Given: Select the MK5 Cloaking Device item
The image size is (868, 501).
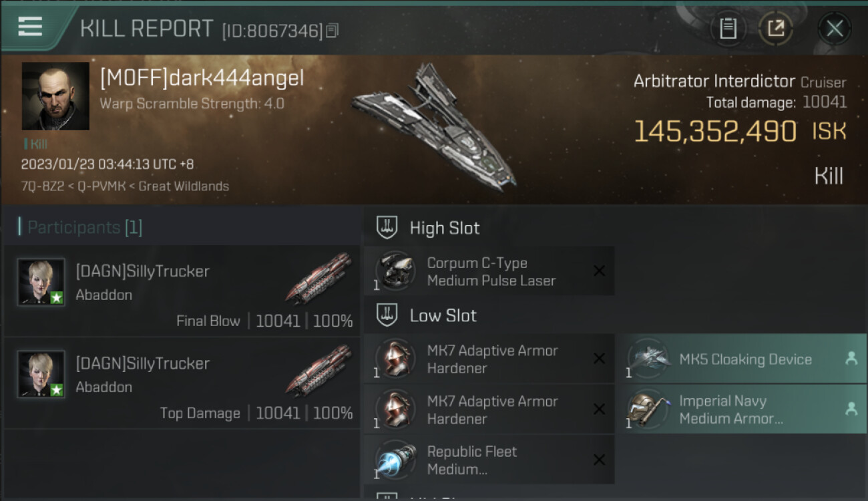Looking at the screenshot, I should pos(744,359).
